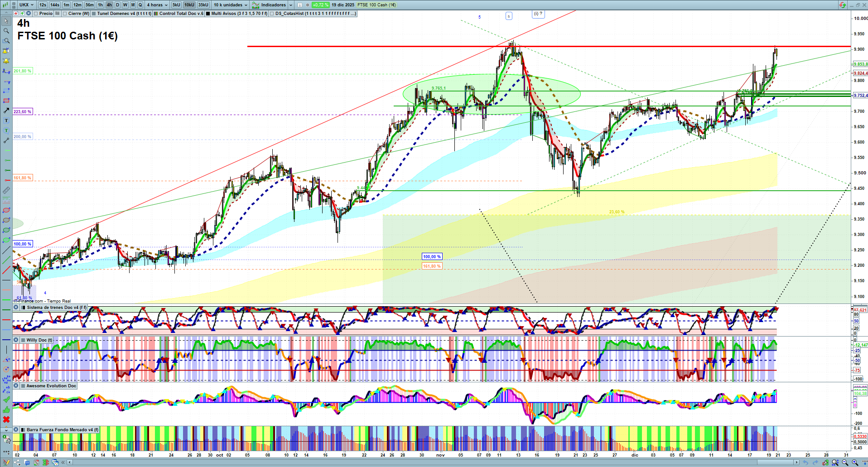Close the Barra Fuerza Fondo Mercado panel
Screen dimensions: 868x467
click(x=16, y=430)
